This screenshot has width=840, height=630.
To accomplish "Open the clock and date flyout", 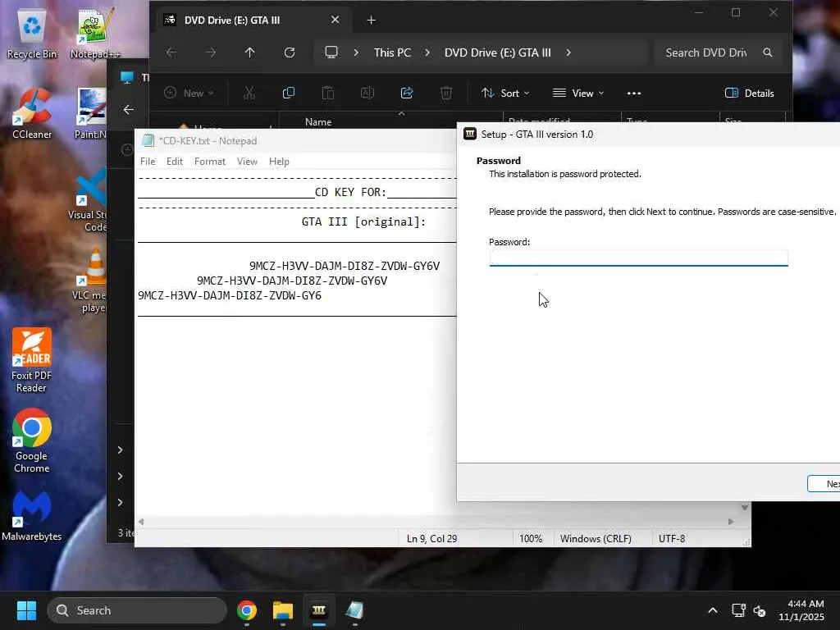I will [801, 610].
